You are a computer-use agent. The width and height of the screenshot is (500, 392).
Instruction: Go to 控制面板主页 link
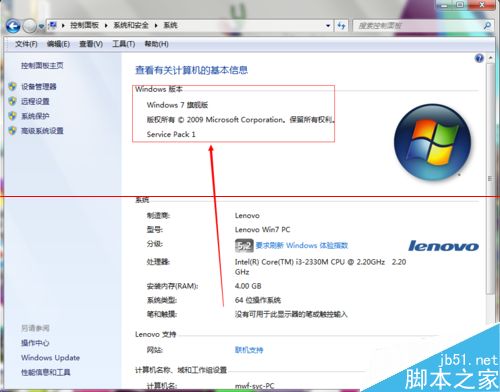42,66
